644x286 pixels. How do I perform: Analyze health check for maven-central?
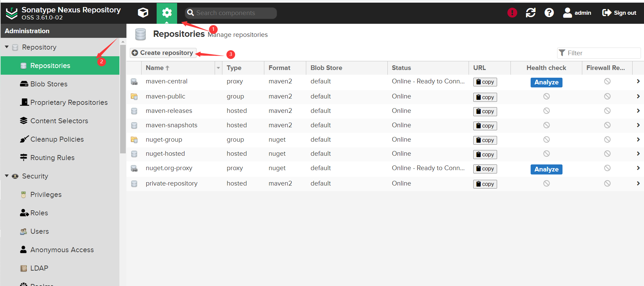[546, 82]
